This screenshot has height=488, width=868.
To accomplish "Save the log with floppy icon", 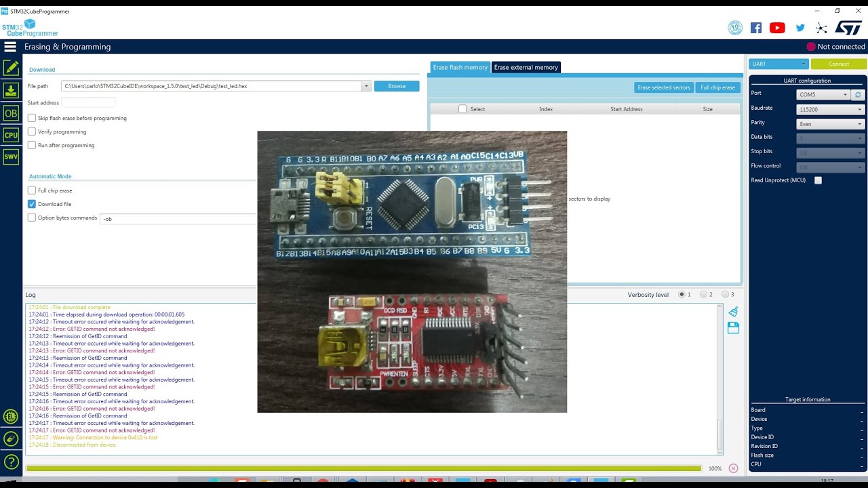I will (x=733, y=327).
